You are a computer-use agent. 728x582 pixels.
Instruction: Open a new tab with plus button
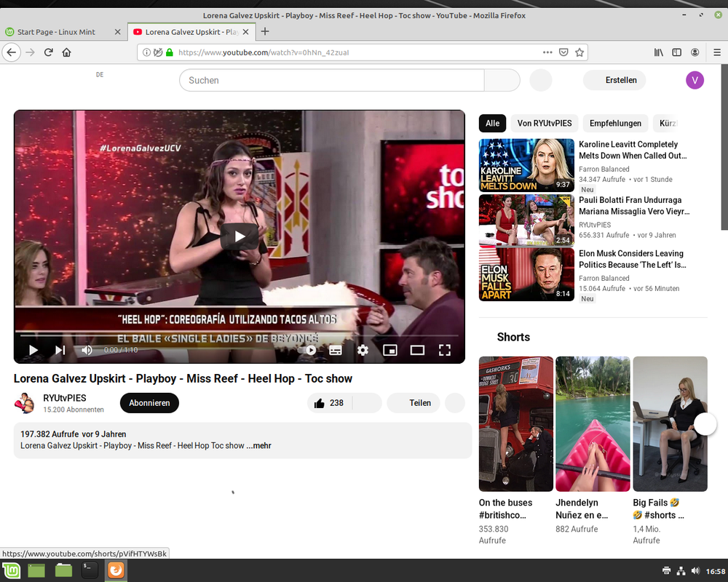coord(265,31)
